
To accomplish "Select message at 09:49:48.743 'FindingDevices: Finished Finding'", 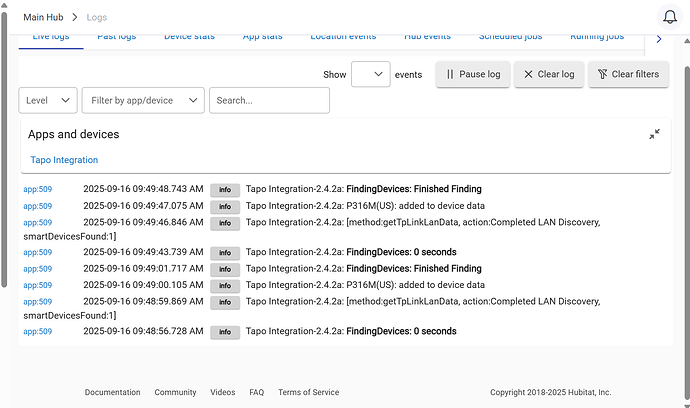I will click(x=414, y=189).
